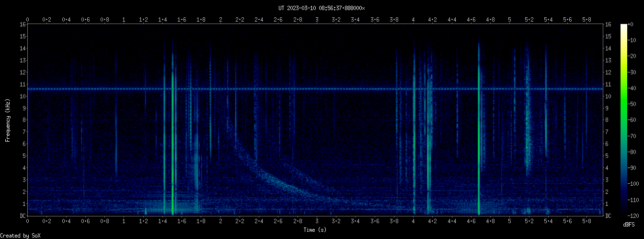Click the 8 kHz label on the right frequency axis

pyautogui.click(x=608, y=120)
